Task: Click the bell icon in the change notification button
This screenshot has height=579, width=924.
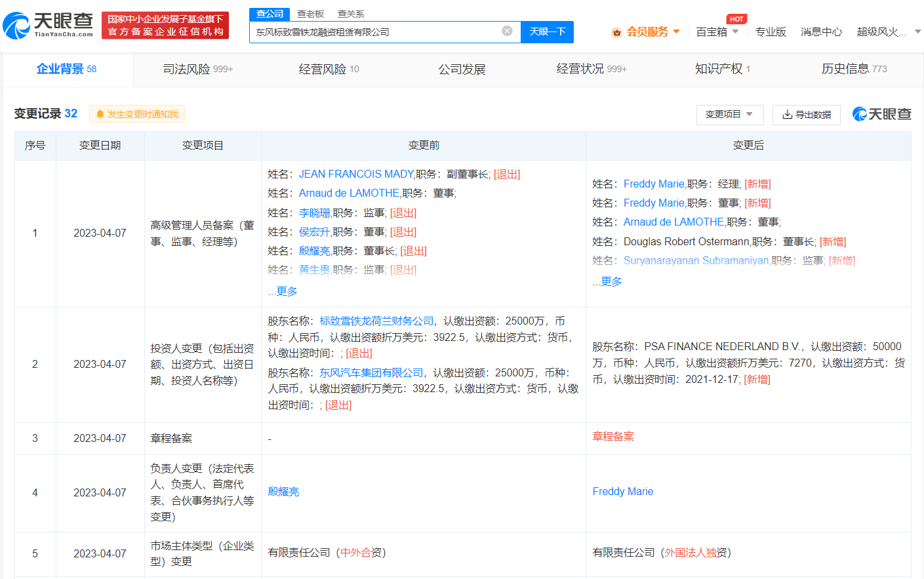Action: pyautogui.click(x=100, y=114)
